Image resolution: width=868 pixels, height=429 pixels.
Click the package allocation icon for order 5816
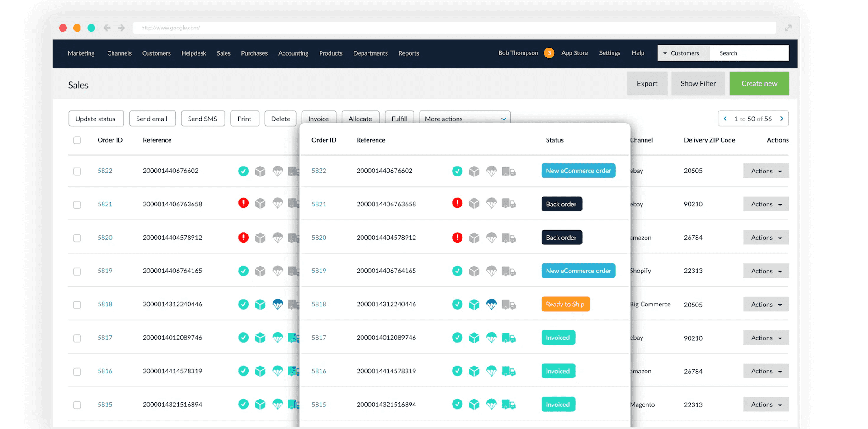(x=474, y=371)
